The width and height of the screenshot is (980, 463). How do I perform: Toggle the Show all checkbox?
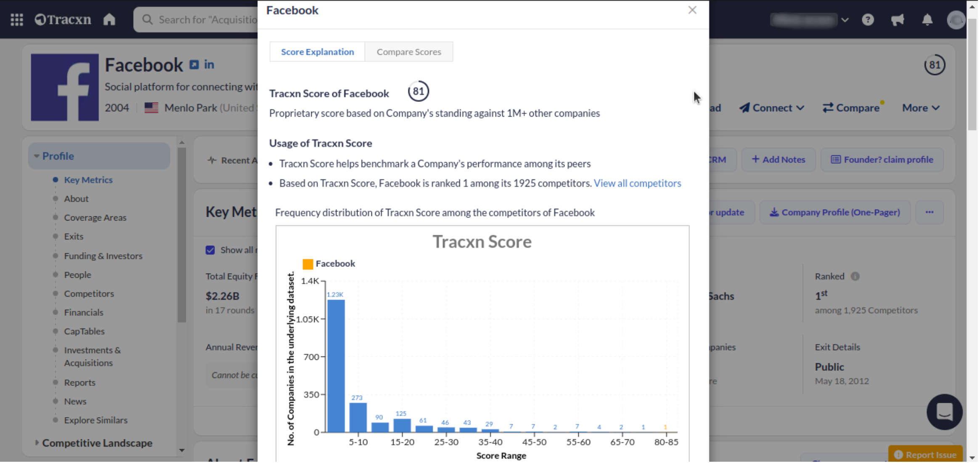[x=211, y=251]
